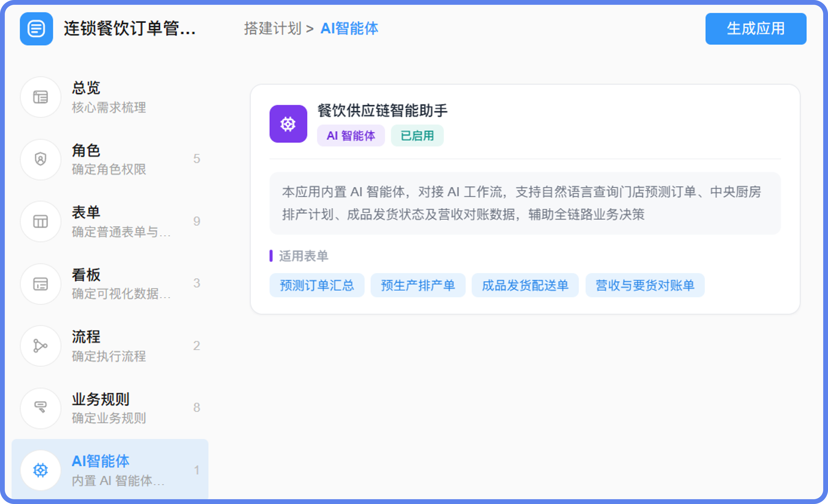Click the 预生产排产单 form tag

[418, 285]
